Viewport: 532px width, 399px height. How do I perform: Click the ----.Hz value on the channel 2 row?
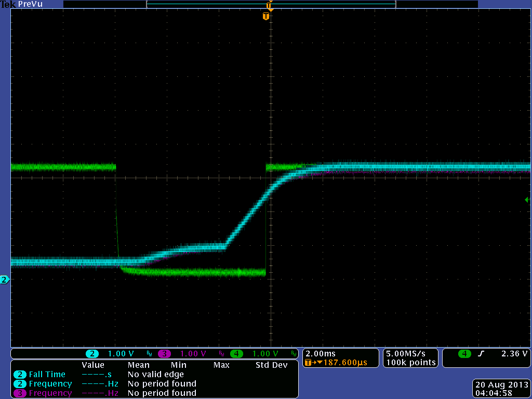click(100, 384)
